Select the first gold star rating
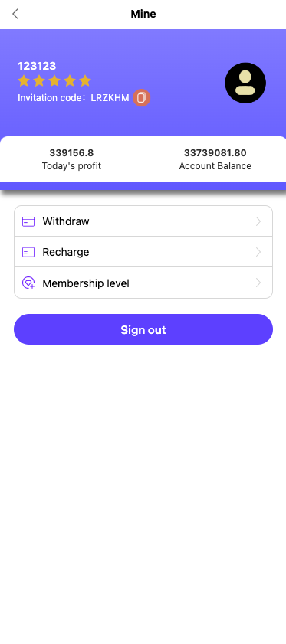This screenshot has width=286, height=644. point(24,81)
